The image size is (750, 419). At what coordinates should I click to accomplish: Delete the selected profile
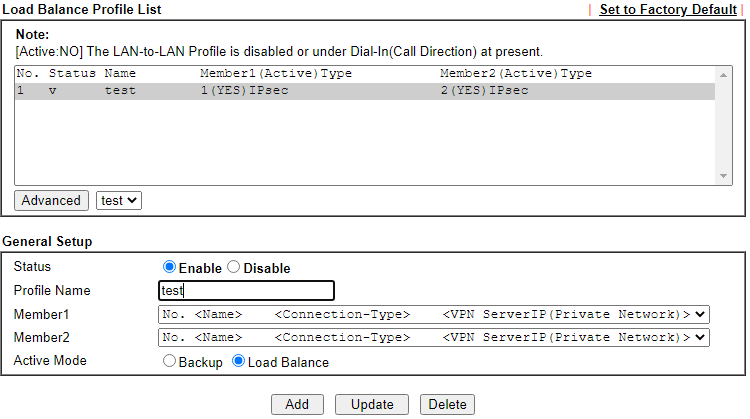(447, 404)
